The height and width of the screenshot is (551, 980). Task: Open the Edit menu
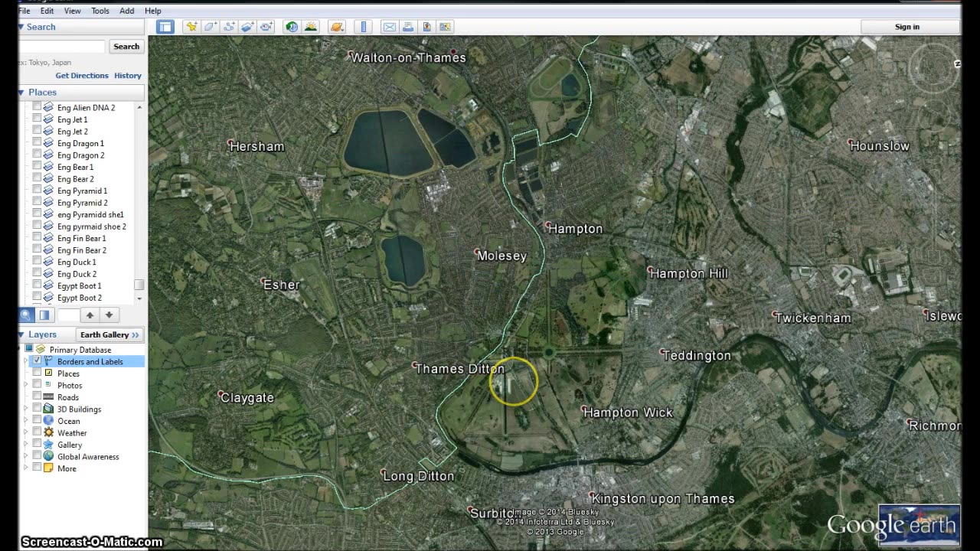click(47, 11)
